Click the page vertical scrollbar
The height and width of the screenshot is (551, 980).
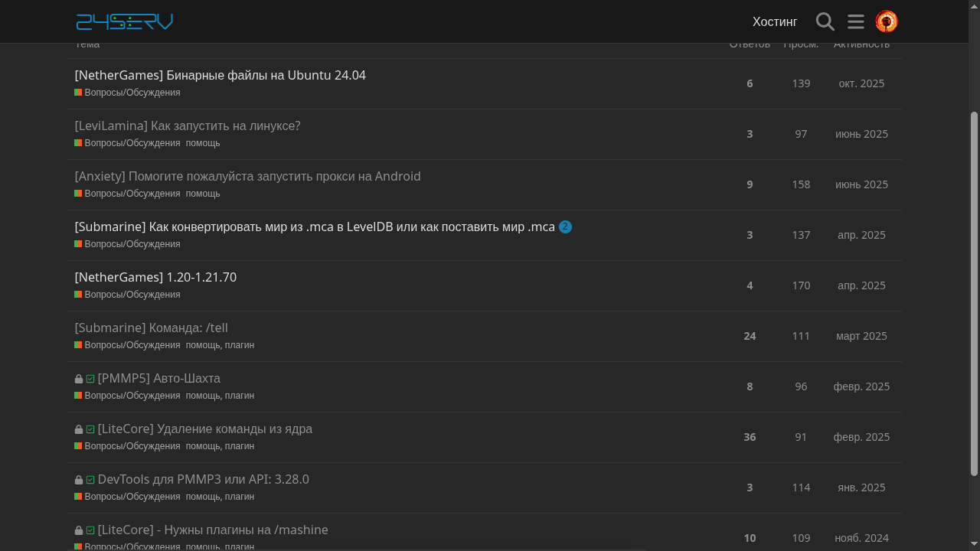974,291
